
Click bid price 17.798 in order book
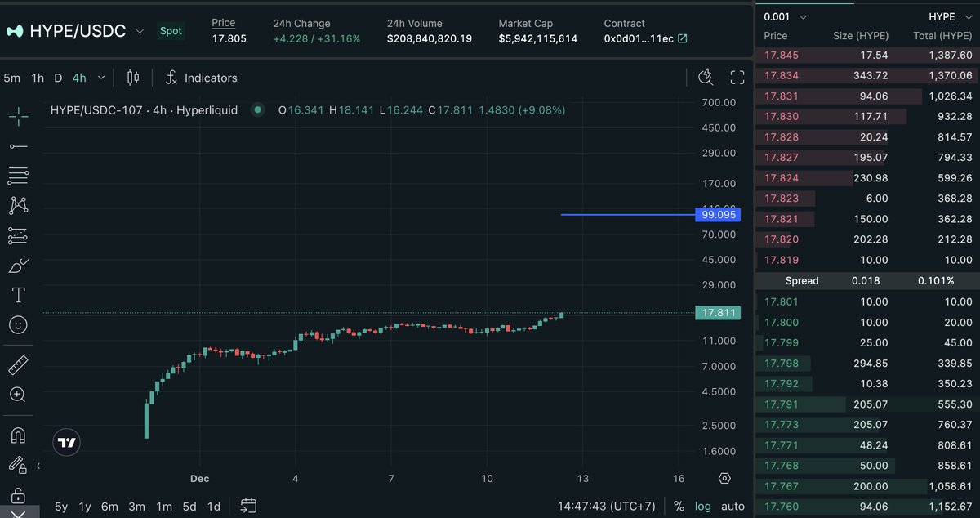(781, 363)
